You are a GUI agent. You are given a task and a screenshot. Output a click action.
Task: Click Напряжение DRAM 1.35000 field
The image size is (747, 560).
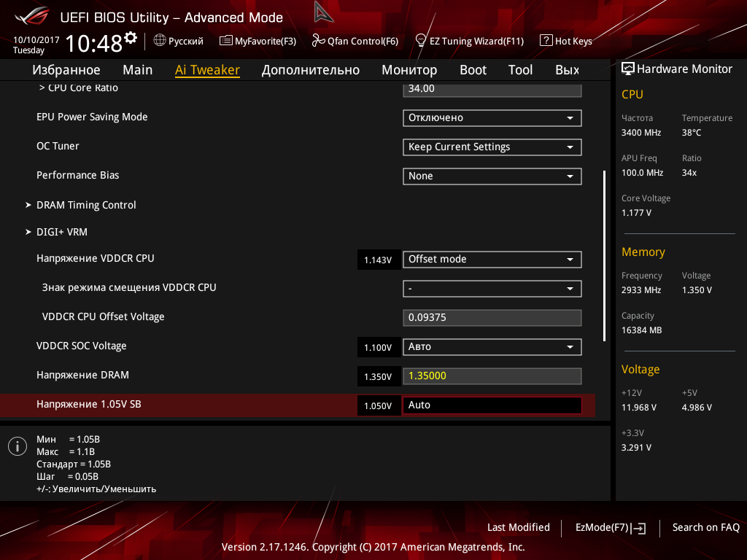pyautogui.click(x=492, y=376)
